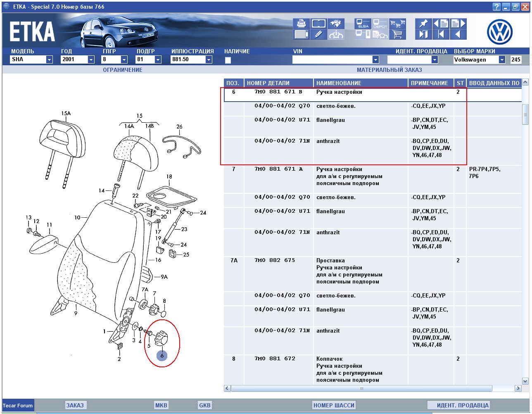Go to previous page via arrow-document icon

click(441, 24)
